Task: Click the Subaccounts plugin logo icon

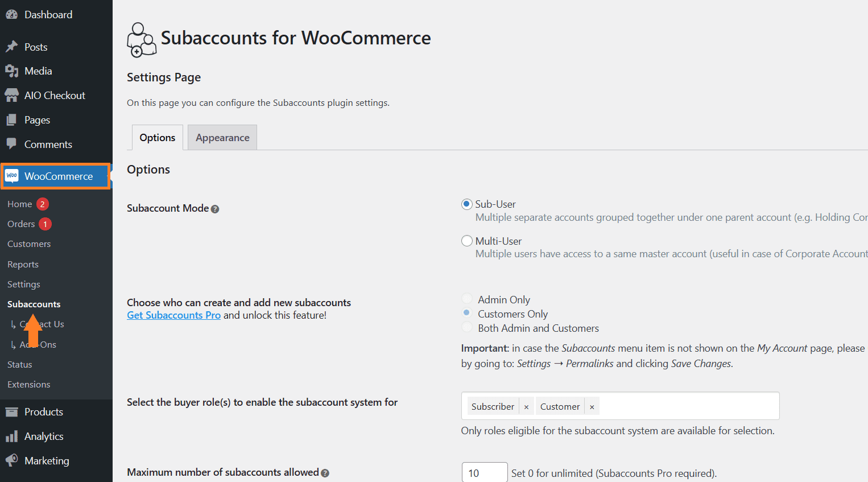Action: (141, 40)
